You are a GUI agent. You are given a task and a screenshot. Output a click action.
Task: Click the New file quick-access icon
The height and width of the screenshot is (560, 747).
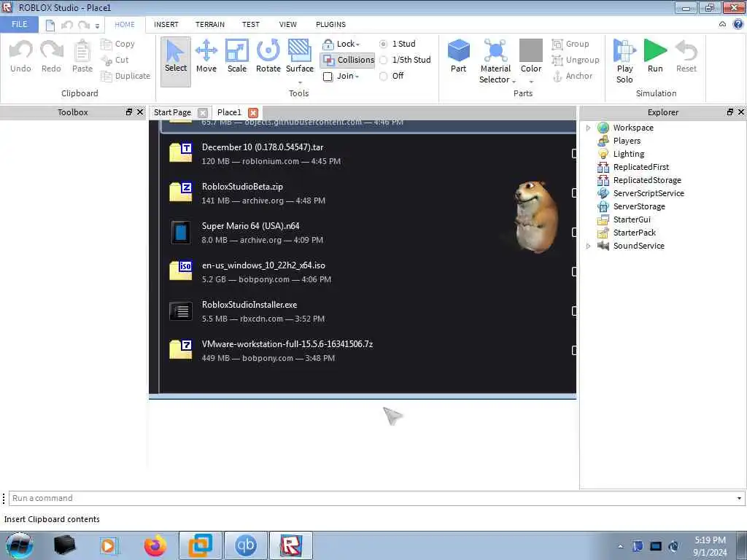(x=50, y=26)
